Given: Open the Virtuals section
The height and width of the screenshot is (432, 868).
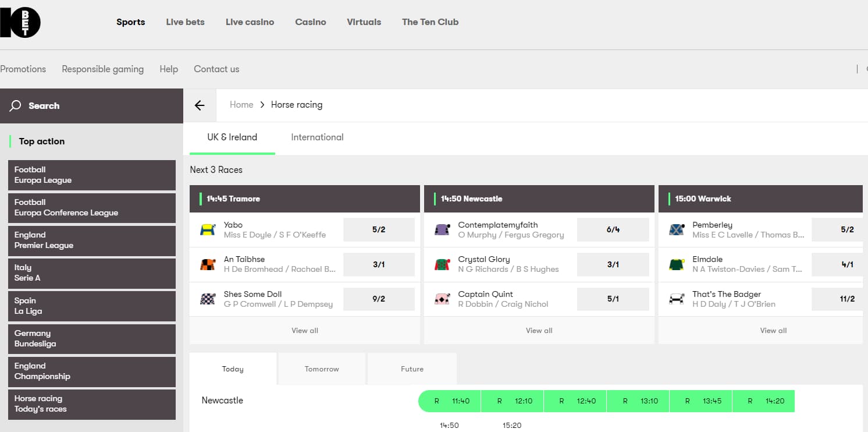Looking at the screenshot, I should coord(364,22).
